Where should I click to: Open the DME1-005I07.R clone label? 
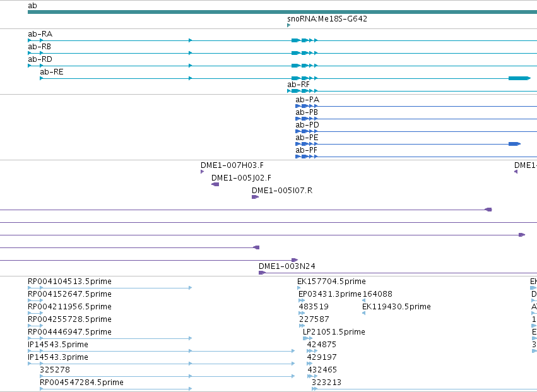click(x=282, y=191)
